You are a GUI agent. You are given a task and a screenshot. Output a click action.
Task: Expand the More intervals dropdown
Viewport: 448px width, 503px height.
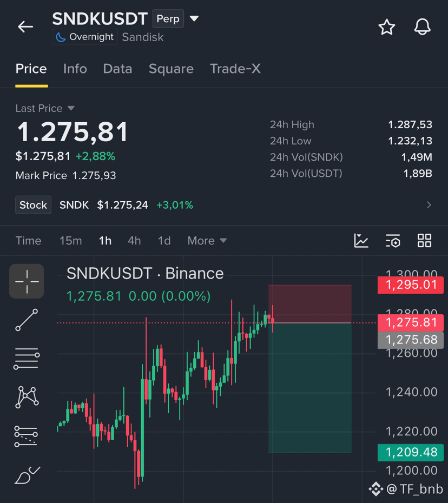click(x=207, y=241)
